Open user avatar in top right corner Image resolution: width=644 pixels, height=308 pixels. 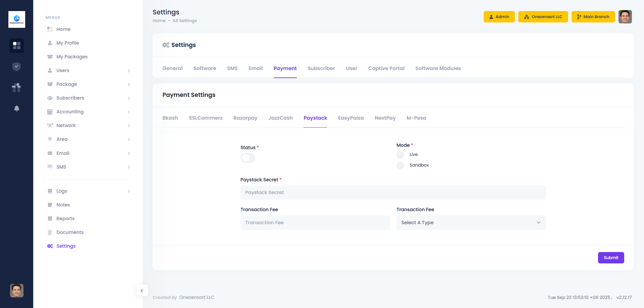click(x=625, y=17)
